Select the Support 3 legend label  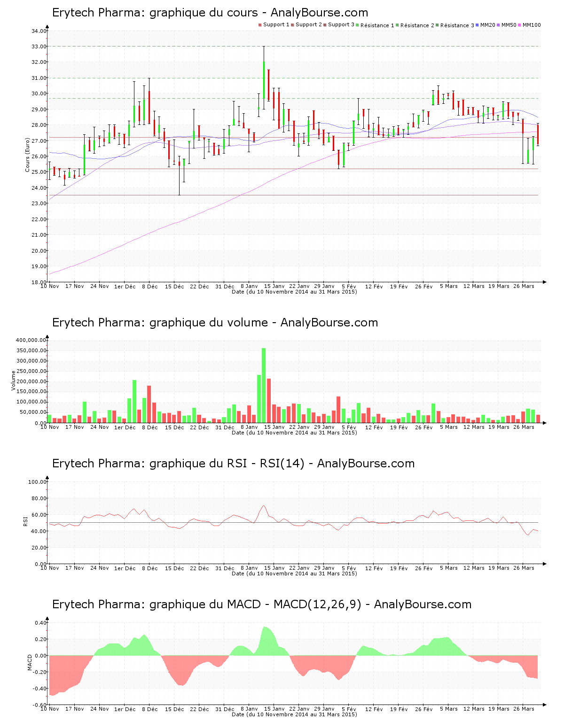pyautogui.click(x=341, y=25)
